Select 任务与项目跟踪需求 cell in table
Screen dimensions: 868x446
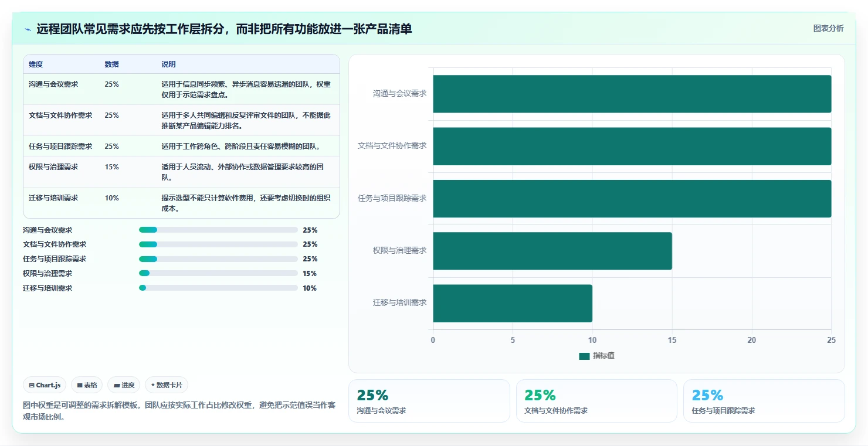[60, 147]
